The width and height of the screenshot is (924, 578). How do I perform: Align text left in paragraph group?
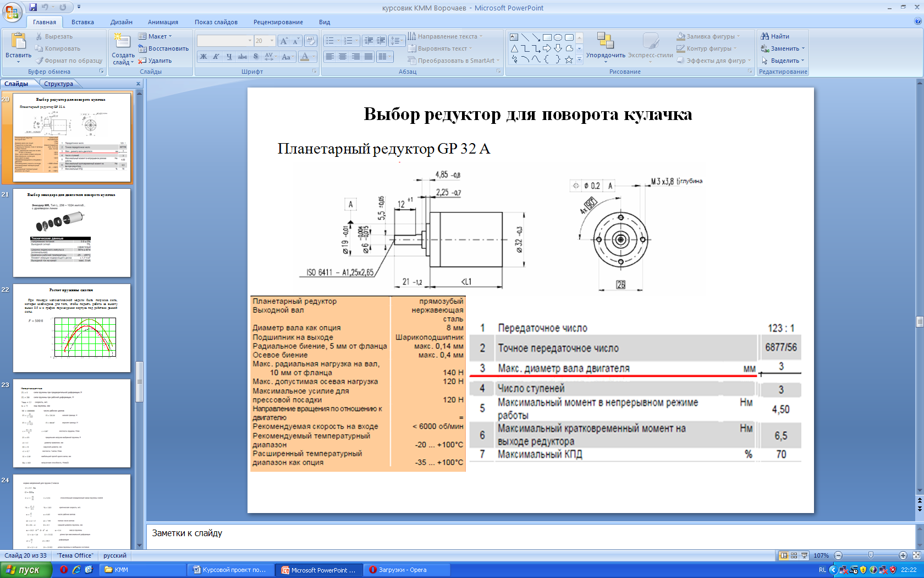pos(330,57)
